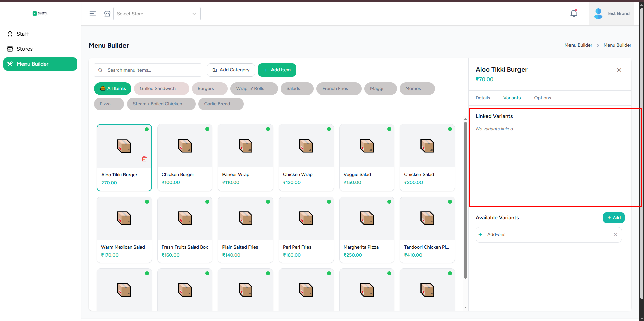644x321 pixels.
Task: Click the Add Item button
Action: 277,70
